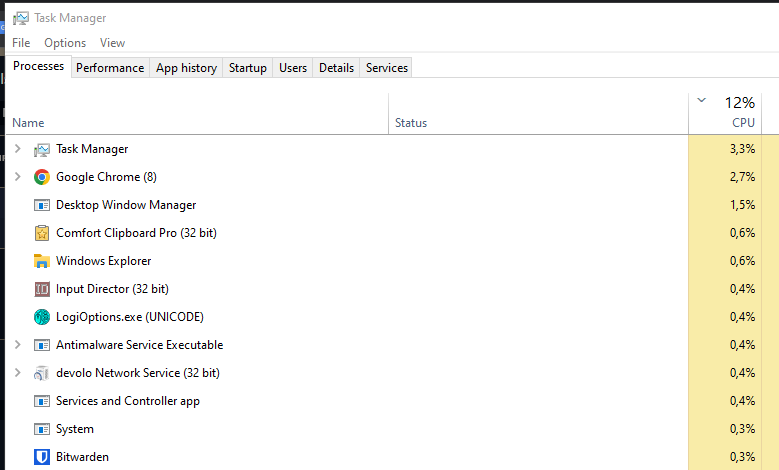The image size is (779, 470).
Task: Click the LogiOptions.exe globe icon
Action: pyautogui.click(x=42, y=317)
